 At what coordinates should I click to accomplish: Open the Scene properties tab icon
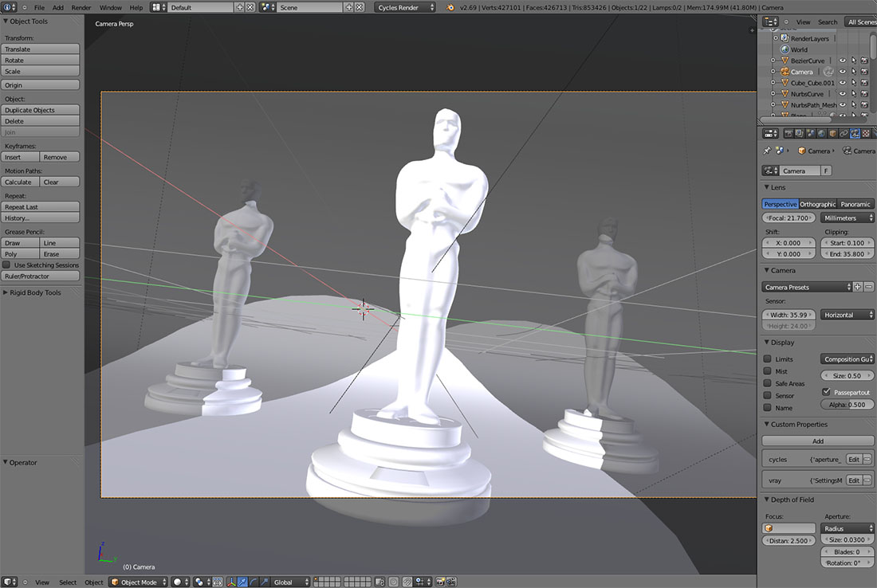pos(811,134)
